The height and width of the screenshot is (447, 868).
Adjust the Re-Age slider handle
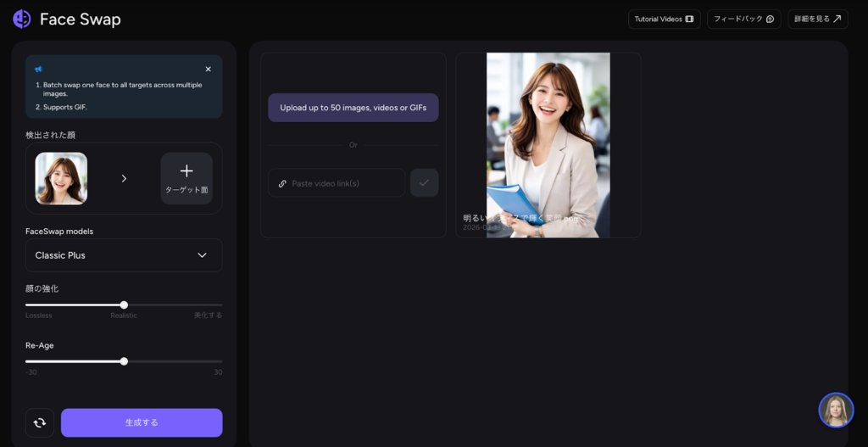pos(124,361)
